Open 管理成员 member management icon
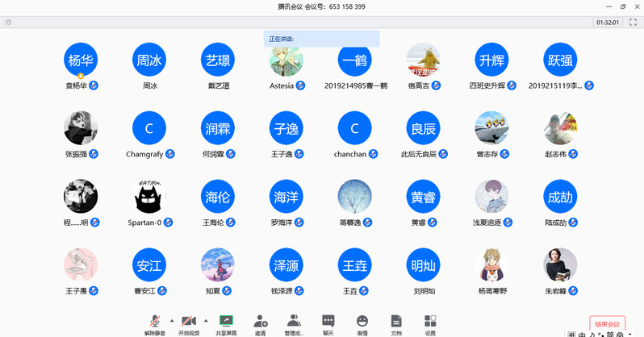The width and height of the screenshot is (644, 337). tap(295, 321)
